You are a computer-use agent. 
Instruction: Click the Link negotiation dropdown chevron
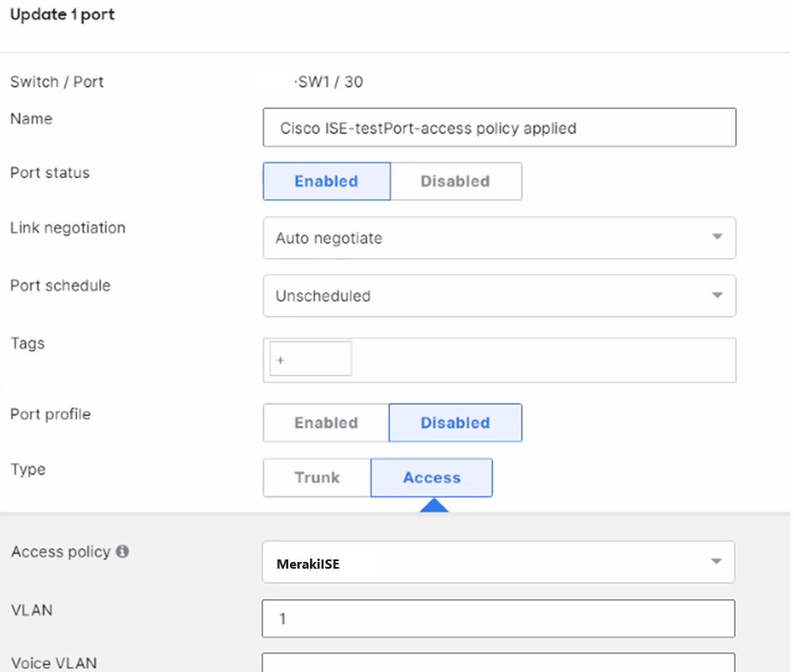(717, 238)
